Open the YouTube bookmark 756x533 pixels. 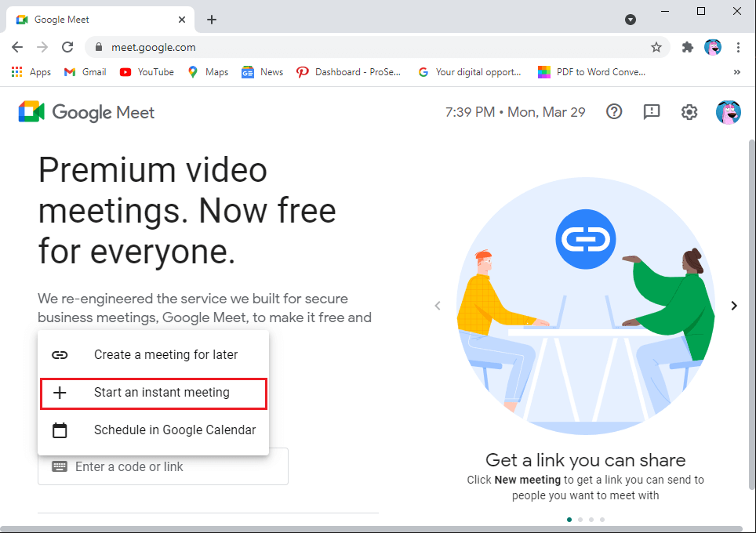147,72
